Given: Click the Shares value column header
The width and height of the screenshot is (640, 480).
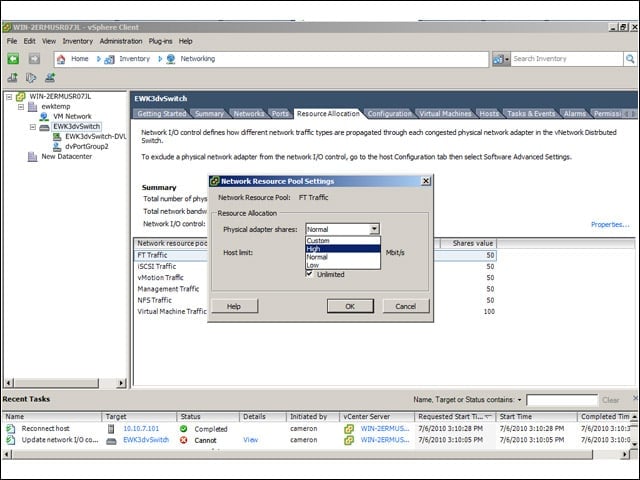Looking at the screenshot, I should point(468,243).
